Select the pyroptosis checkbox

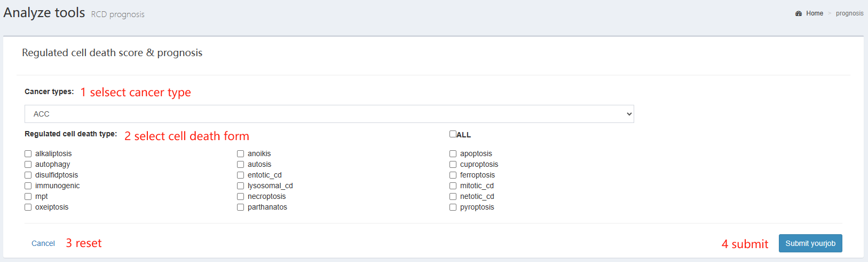tap(453, 207)
